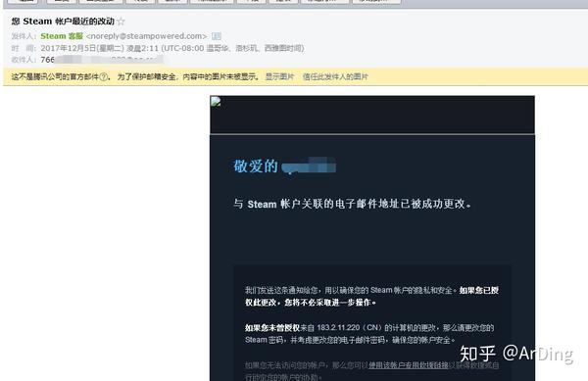Click the 如果您未曾授权 bold text
Screen dimensions: 588x381
click(x=272, y=328)
